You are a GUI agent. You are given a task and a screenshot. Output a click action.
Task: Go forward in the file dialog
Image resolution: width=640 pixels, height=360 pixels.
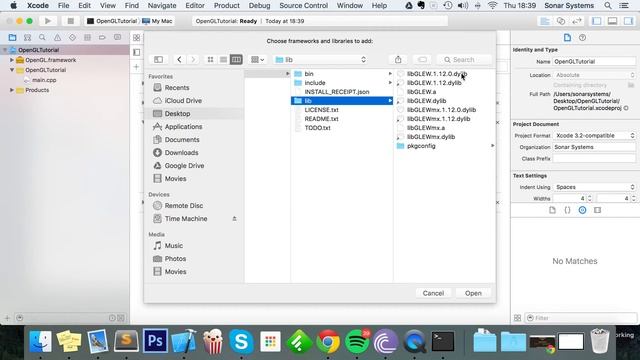(193, 60)
